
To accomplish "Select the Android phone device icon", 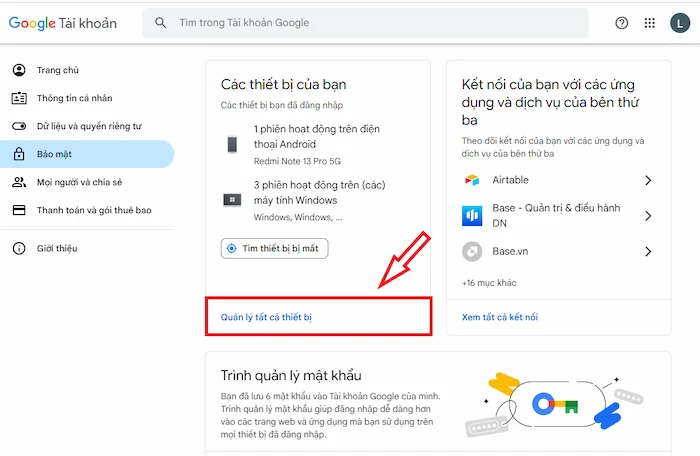I will click(232, 145).
